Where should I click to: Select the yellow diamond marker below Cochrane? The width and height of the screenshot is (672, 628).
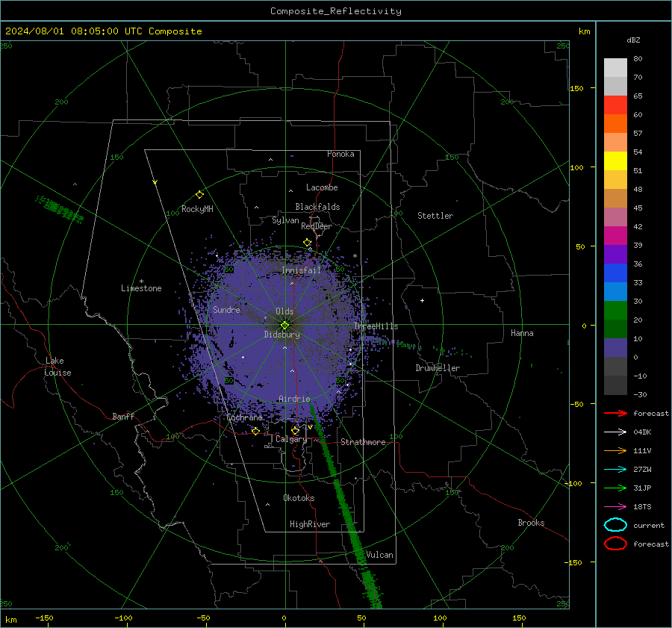256,431
